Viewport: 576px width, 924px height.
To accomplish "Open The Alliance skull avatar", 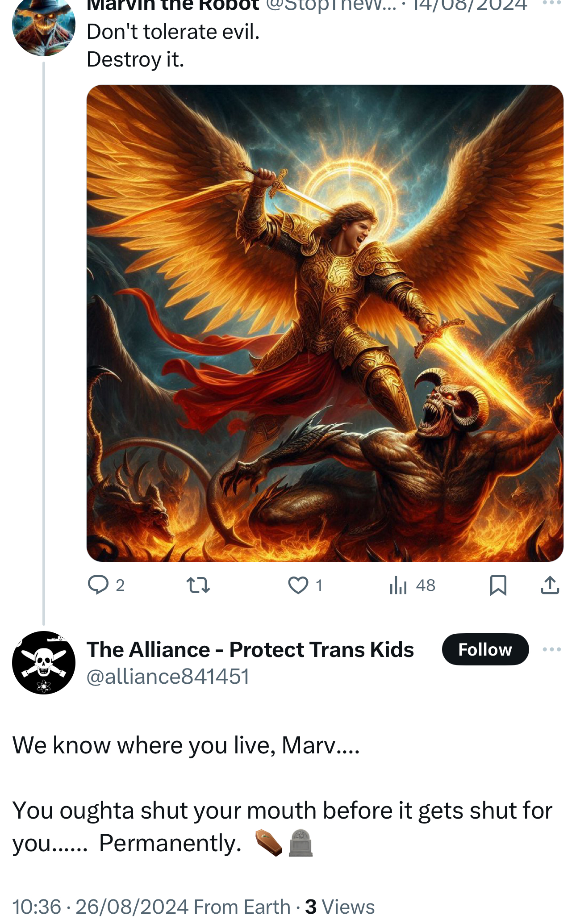I will coord(44,663).
